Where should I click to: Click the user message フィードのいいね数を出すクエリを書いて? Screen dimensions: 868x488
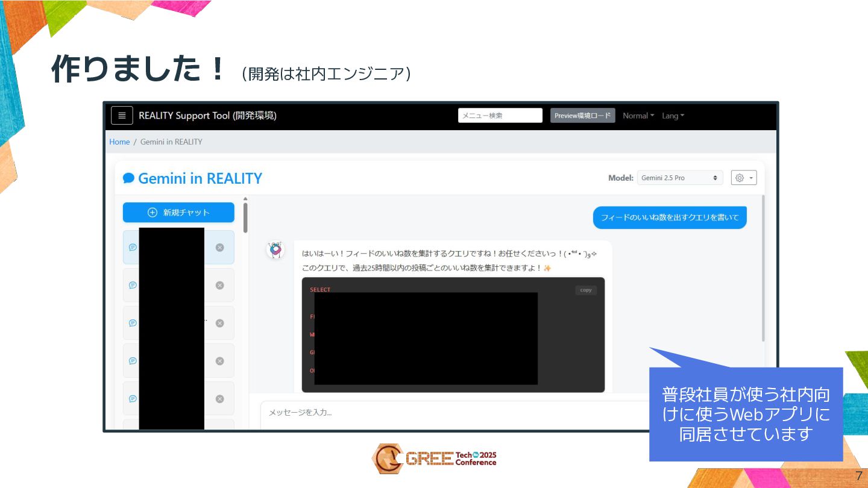click(x=670, y=217)
